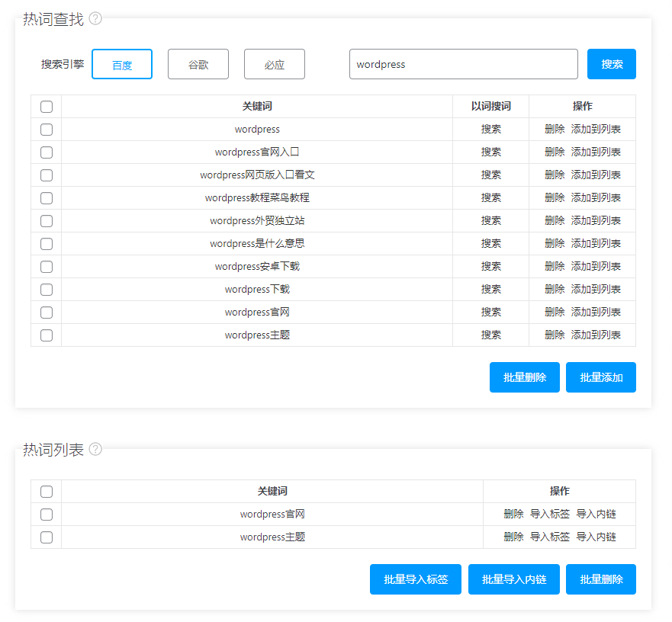Screen dimensions: 672x622
Task: Click the 批量添加 button
Action: (x=601, y=377)
